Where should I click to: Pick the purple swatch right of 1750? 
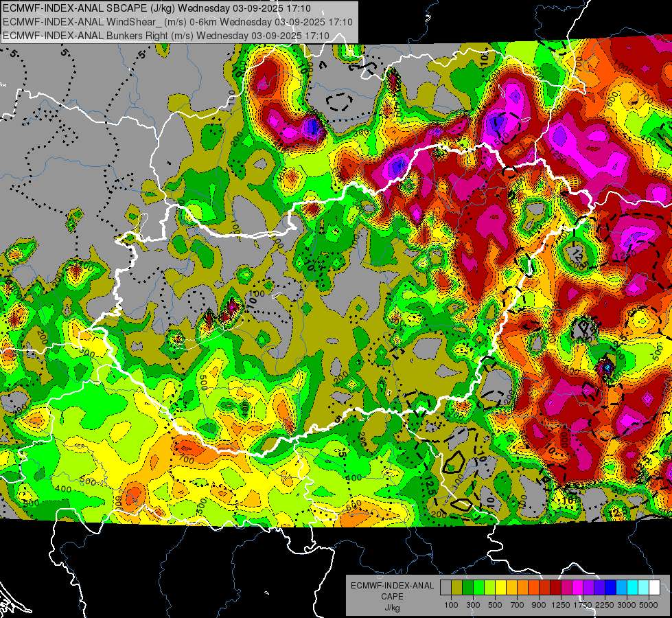tap(589, 588)
